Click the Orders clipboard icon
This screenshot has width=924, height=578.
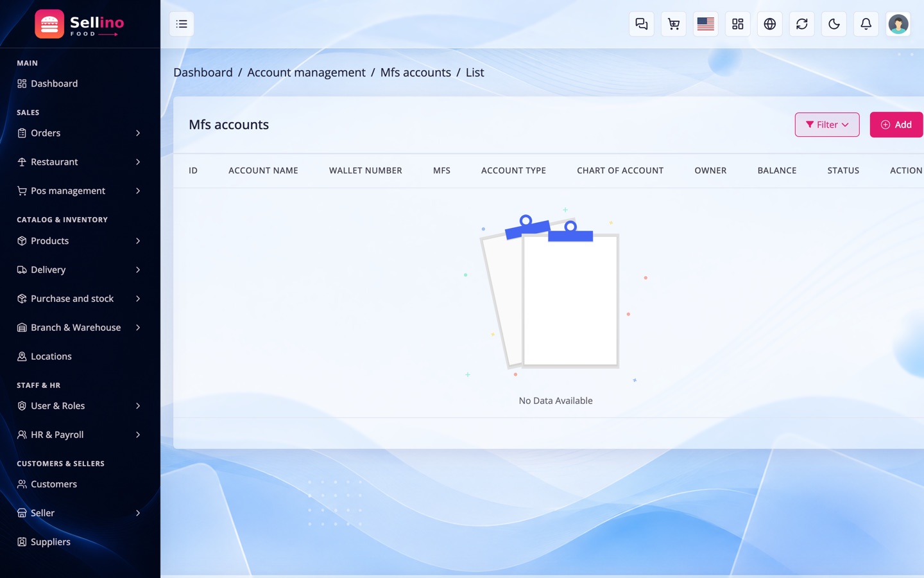tap(22, 133)
